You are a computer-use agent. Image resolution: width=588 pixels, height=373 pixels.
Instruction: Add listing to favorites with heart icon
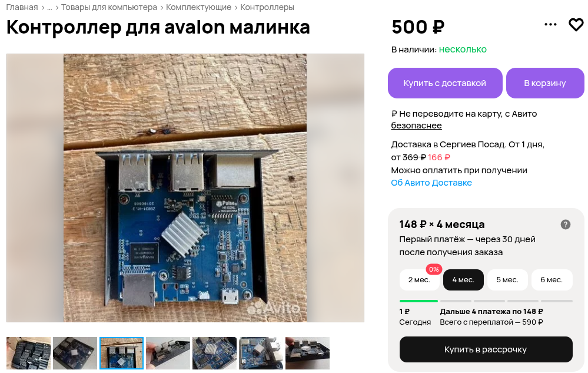(x=576, y=25)
